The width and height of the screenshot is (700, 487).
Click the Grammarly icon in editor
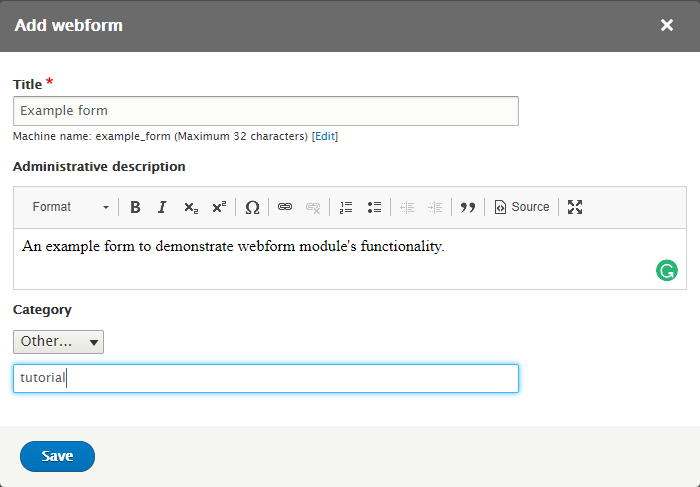tap(667, 271)
